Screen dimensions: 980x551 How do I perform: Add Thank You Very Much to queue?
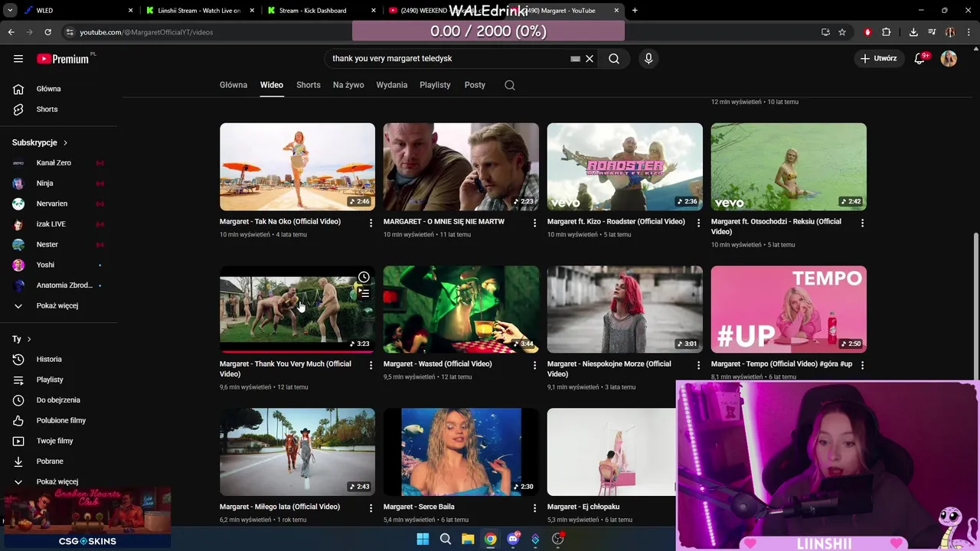click(x=364, y=294)
